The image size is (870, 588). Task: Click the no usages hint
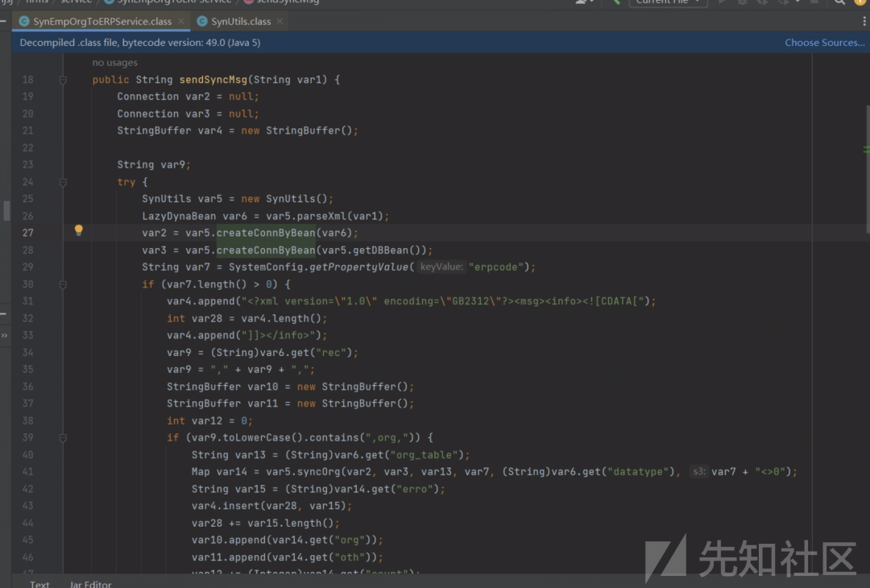click(x=115, y=63)
